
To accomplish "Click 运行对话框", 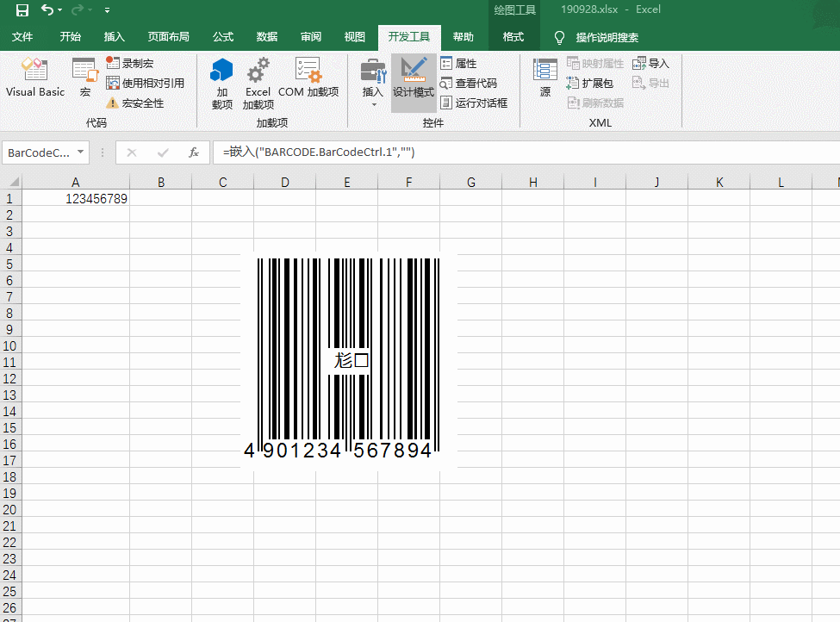I will 474,103.
